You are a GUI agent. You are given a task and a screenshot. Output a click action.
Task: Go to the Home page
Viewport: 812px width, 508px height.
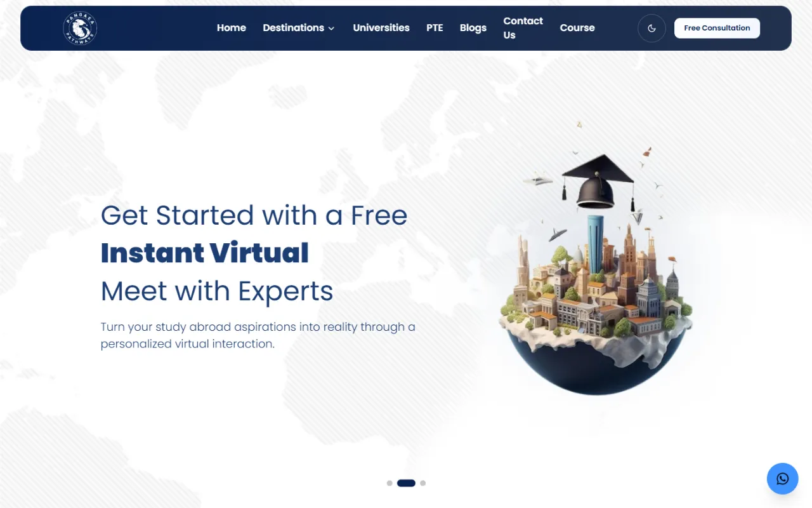coord(232,28)
